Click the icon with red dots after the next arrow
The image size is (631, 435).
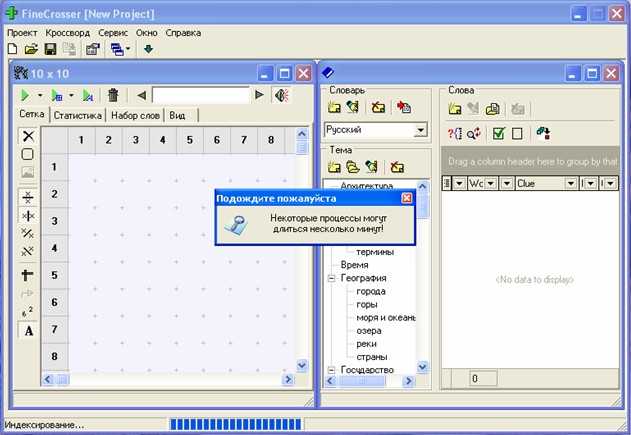coord(281,95)
